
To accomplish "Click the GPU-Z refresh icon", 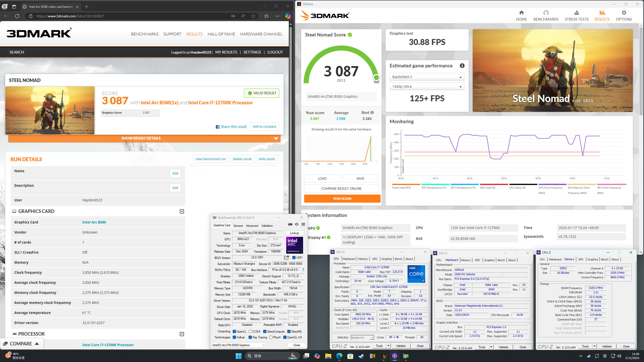I will (x=297, y=224).
